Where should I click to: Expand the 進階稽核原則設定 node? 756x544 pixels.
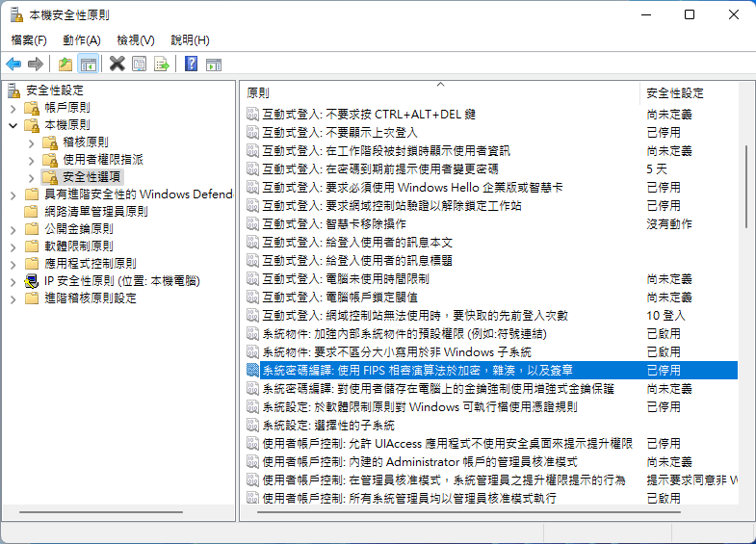pyautogui.click(x=13, y=298)
